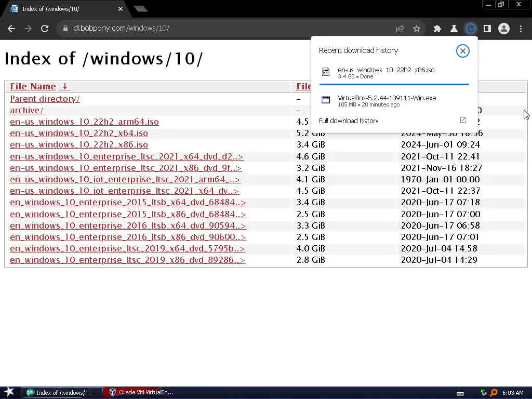The image size is (532, 399).
Task: Go back to the previous page
Action: tap(11, 29)
